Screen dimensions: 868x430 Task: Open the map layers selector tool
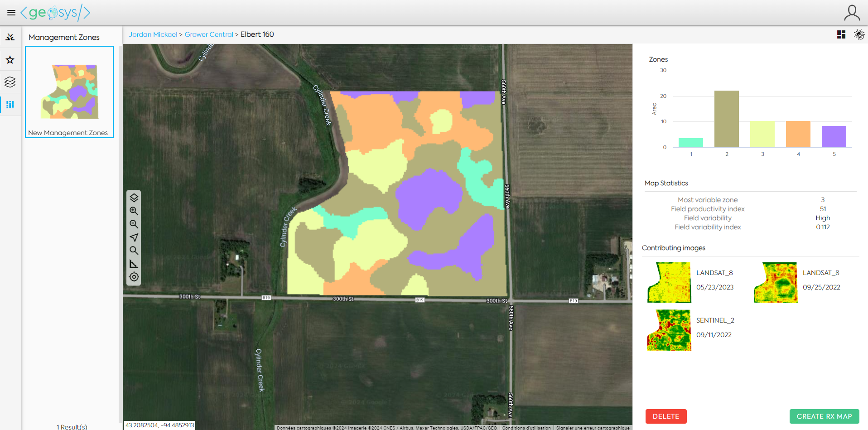click(134, 198)
